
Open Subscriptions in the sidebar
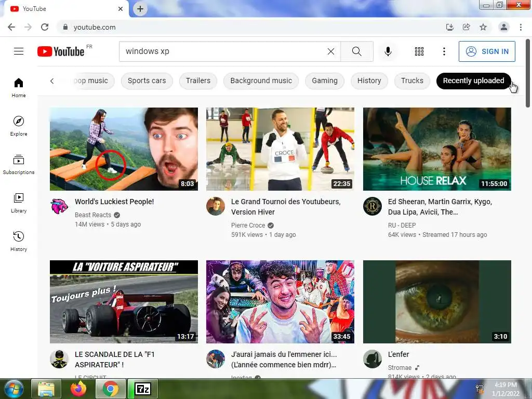tap(19, 165)
